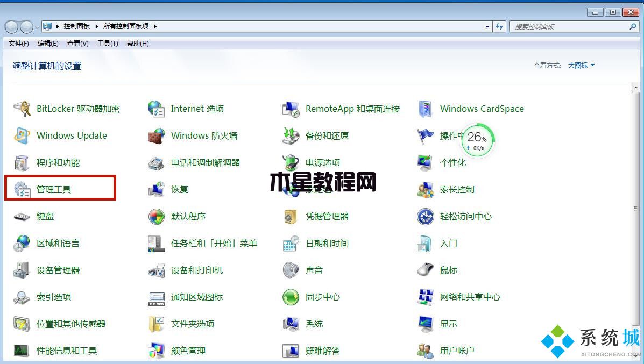Viewport: 644px width, 364px height.
Task: Open Internet 选项 globe icon
Action: (x=157, y=109)
